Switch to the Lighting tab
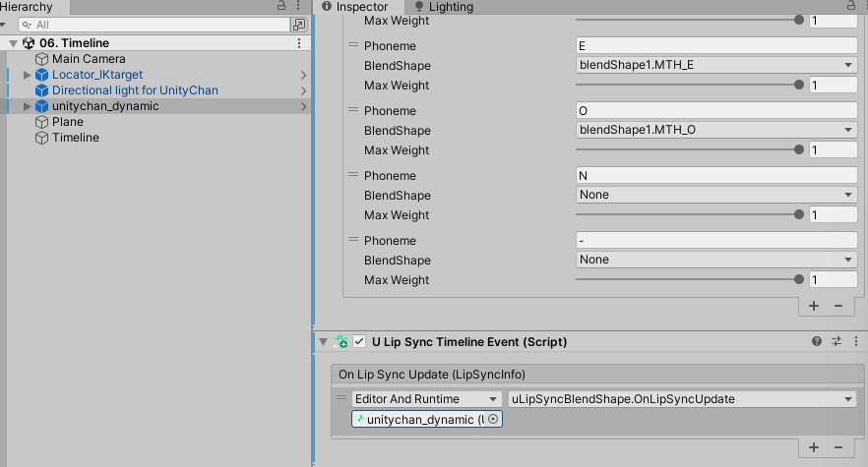Screen dimensions: 868x467 coord(444,7)
